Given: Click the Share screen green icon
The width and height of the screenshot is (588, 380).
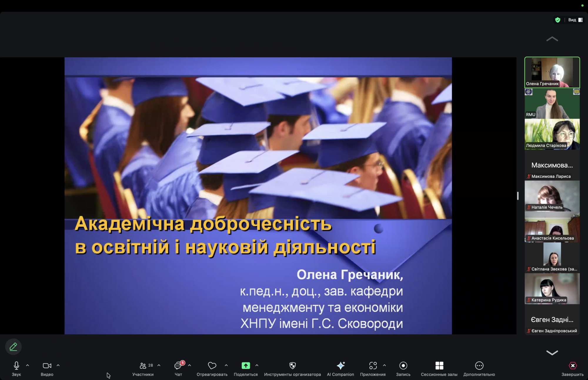Looking at the screenshot, I should click(245, 366).
